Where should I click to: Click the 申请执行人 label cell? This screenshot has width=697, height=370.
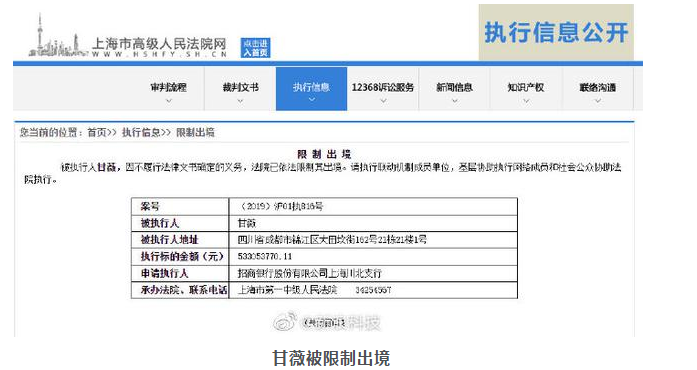(180, 273)
